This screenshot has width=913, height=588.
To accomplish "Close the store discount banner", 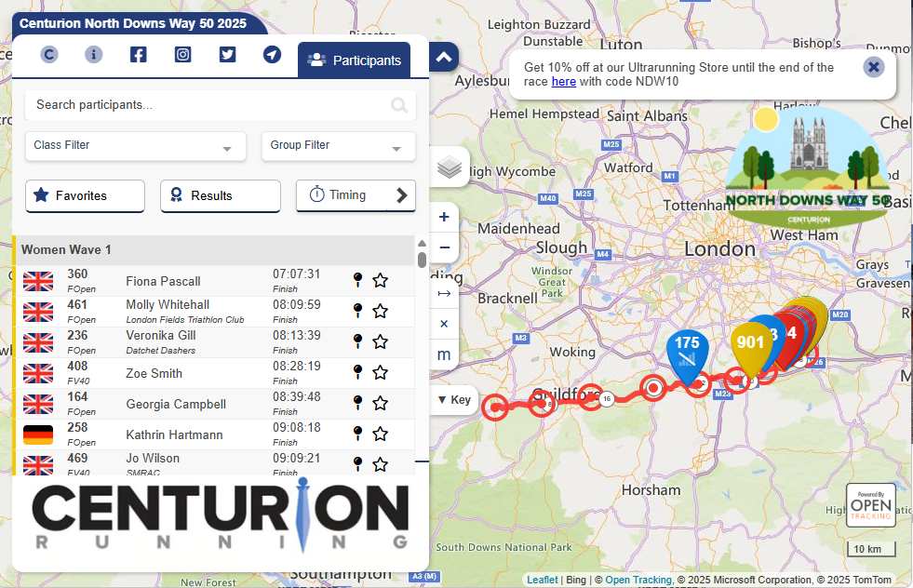I will (873, 66).
